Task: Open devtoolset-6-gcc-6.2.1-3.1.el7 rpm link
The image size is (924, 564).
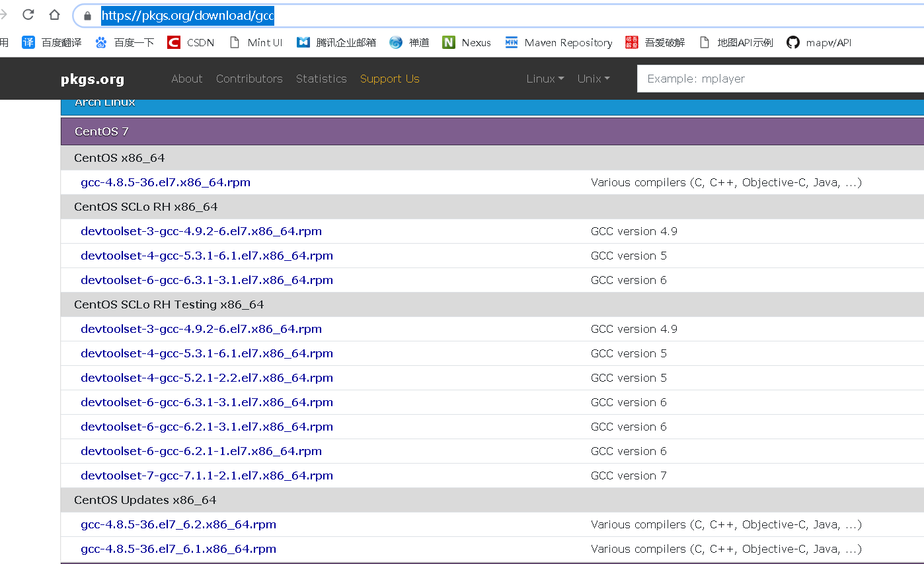Action: 207,427
